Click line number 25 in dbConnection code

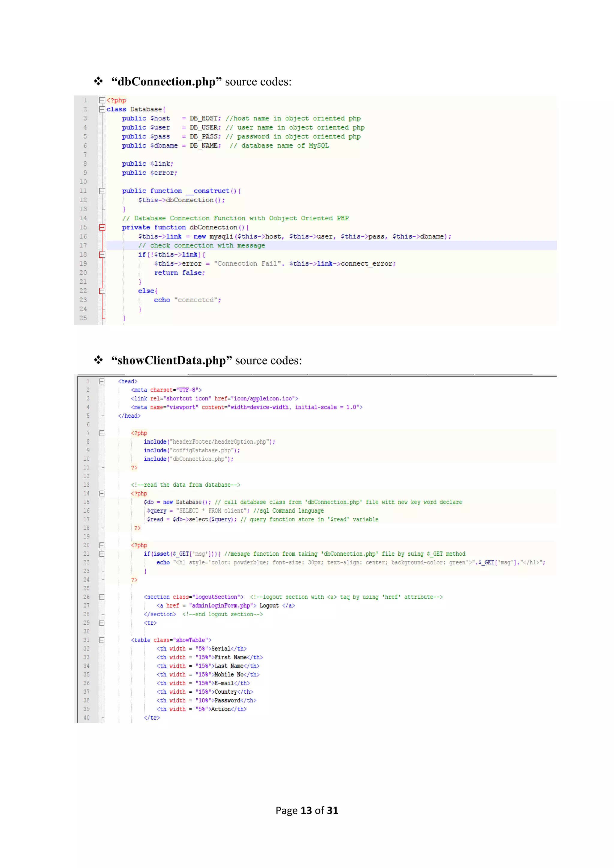(83, 318)
